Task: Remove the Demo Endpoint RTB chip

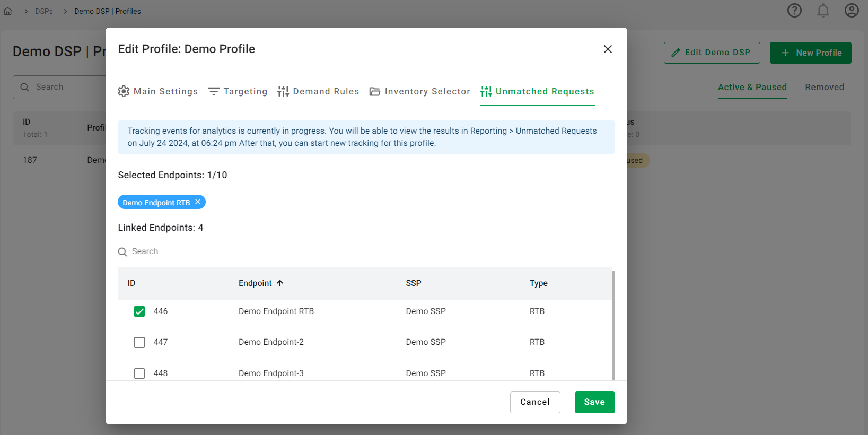Action: click(x=198, y=202)
